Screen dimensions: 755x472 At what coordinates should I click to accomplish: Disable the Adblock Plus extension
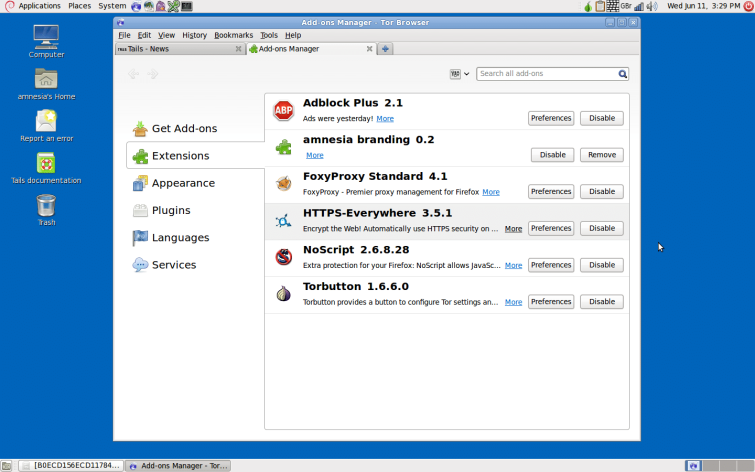pos(602,118)
